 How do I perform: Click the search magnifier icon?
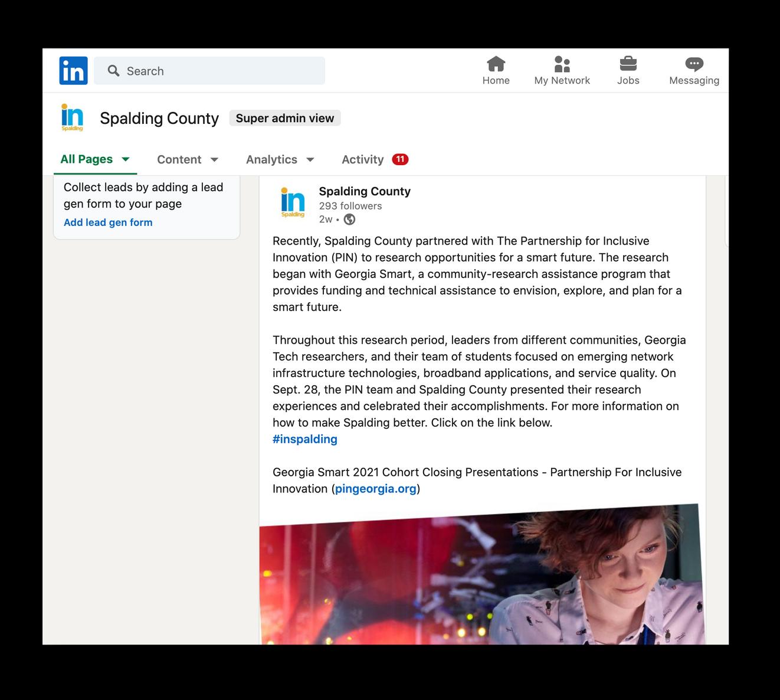coord(113,71)
